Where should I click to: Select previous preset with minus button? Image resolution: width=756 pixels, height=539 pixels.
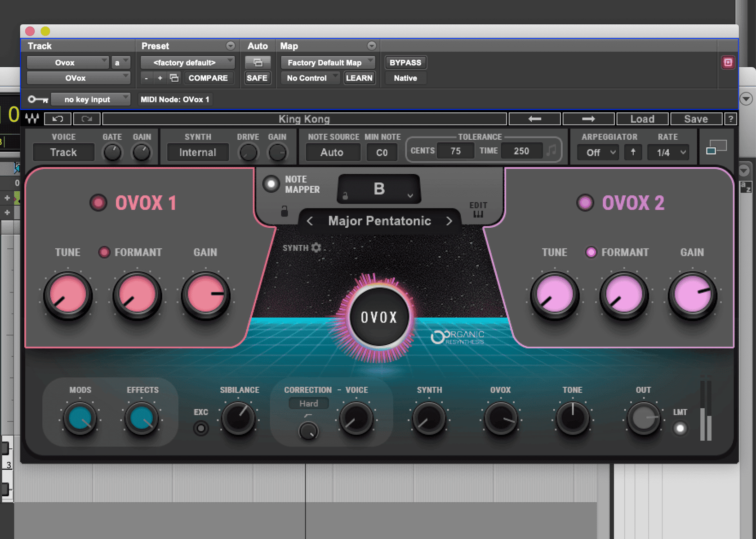tap(146, 78)
